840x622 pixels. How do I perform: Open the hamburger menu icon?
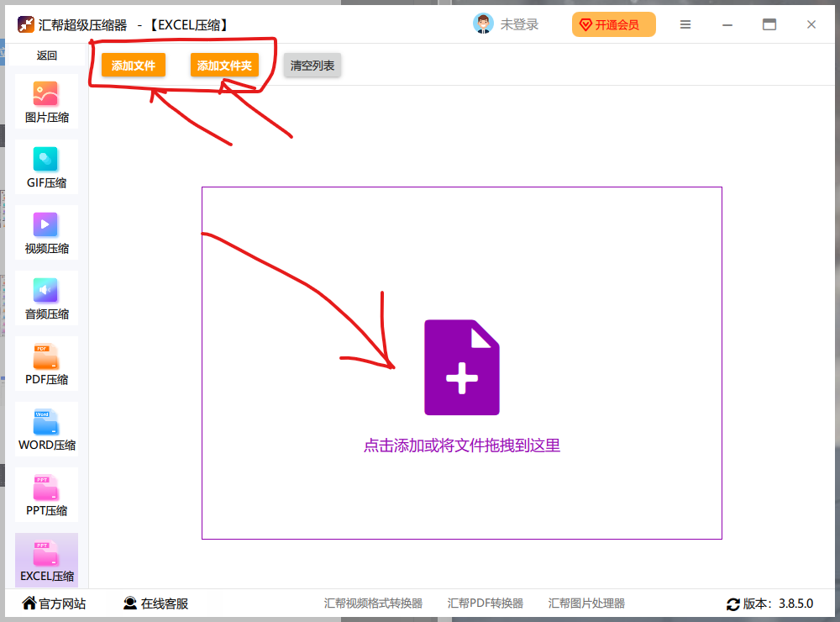pos(685,24)
